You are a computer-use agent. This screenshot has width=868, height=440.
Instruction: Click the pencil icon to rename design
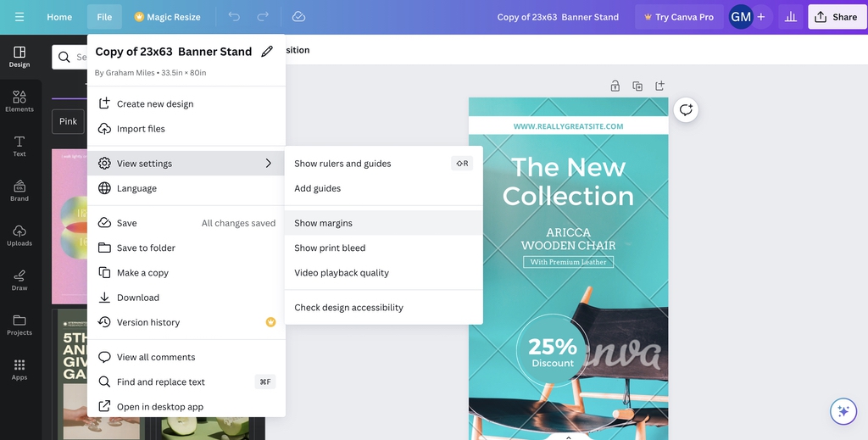point(267,52)
